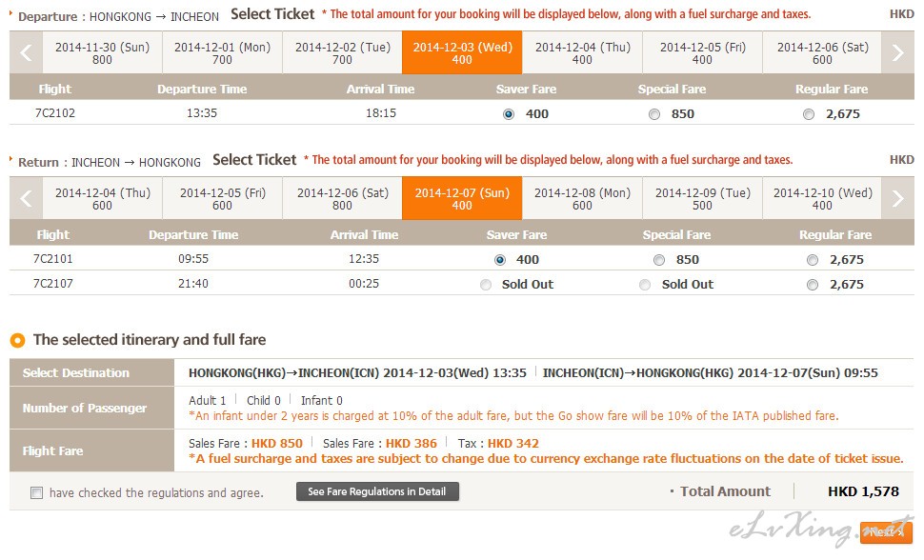
Task: Click next dates arrow for return flights
Action: click(x=897, y=198)
